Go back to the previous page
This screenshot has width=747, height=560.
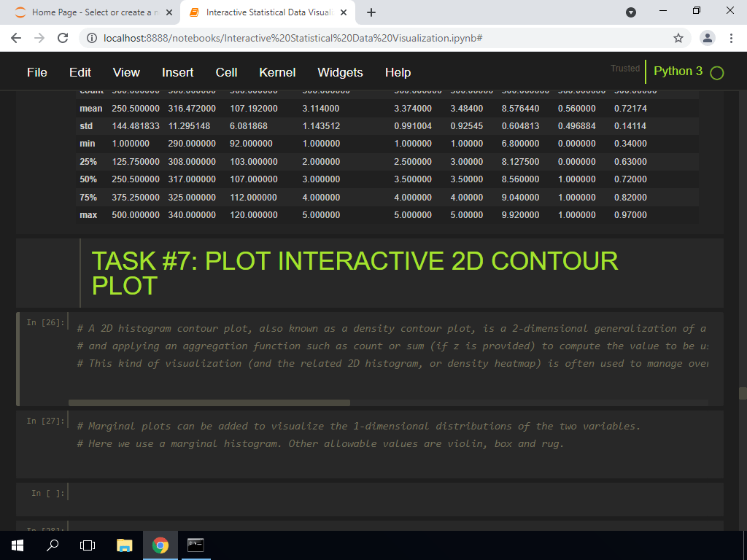pos(16,38)
